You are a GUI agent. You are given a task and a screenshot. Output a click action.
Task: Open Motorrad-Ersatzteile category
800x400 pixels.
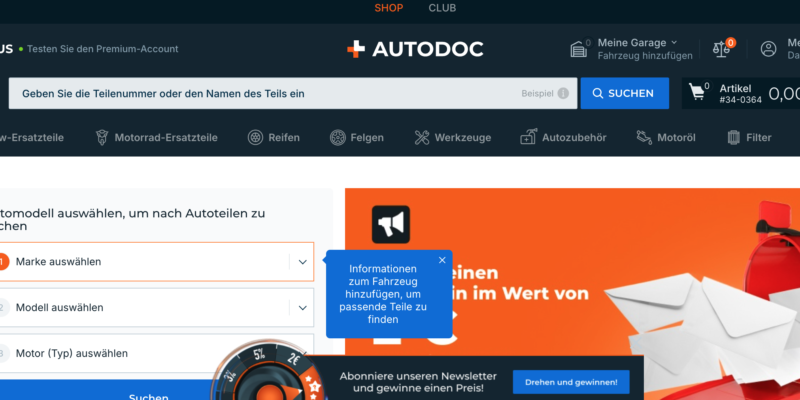click(x=157, y=138)
